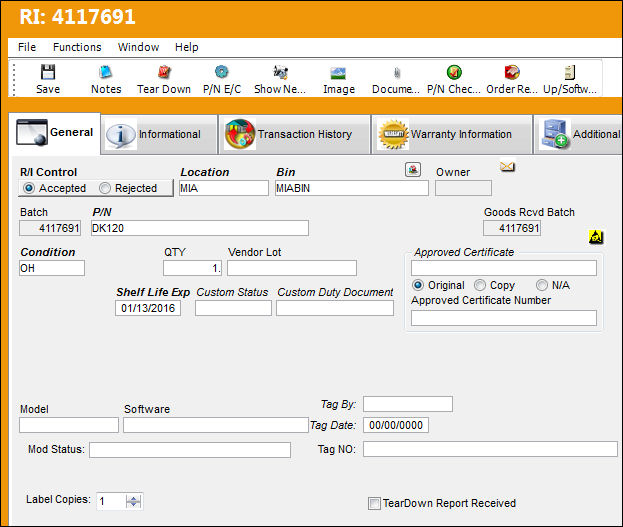Image resolution: width=623 pixels, height=527 pixels.
Task: Open the Warranty Information tab
Action: coord(452,134)
